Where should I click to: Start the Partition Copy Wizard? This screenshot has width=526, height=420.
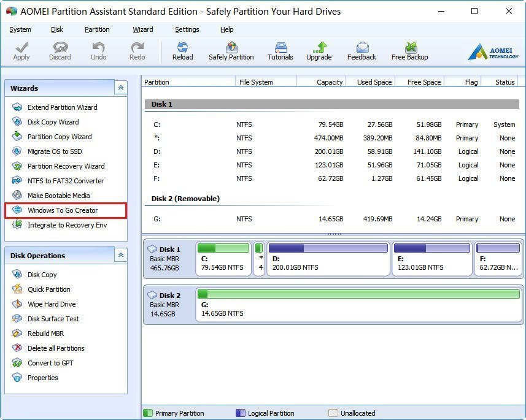pos(60,137)
